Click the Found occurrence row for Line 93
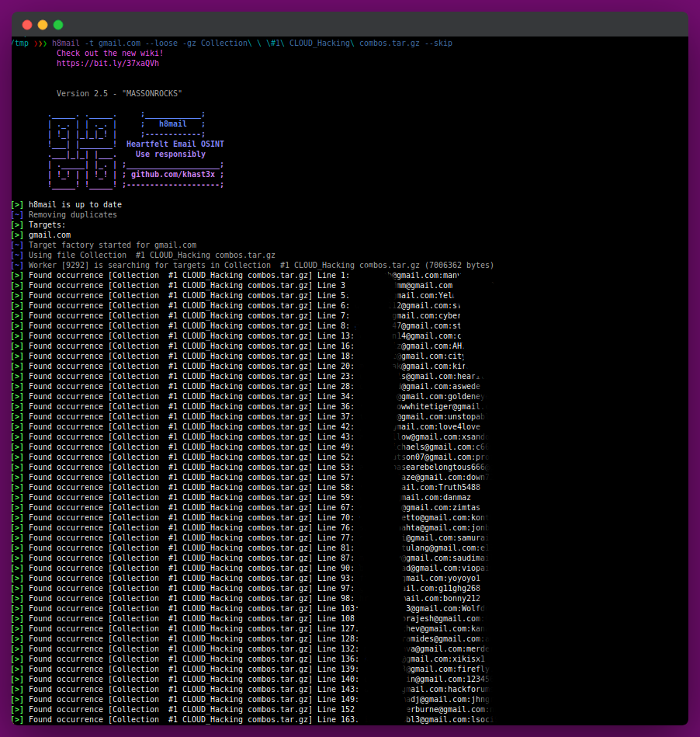The width and height of the screenshot is (700, 737). (246, 578)
